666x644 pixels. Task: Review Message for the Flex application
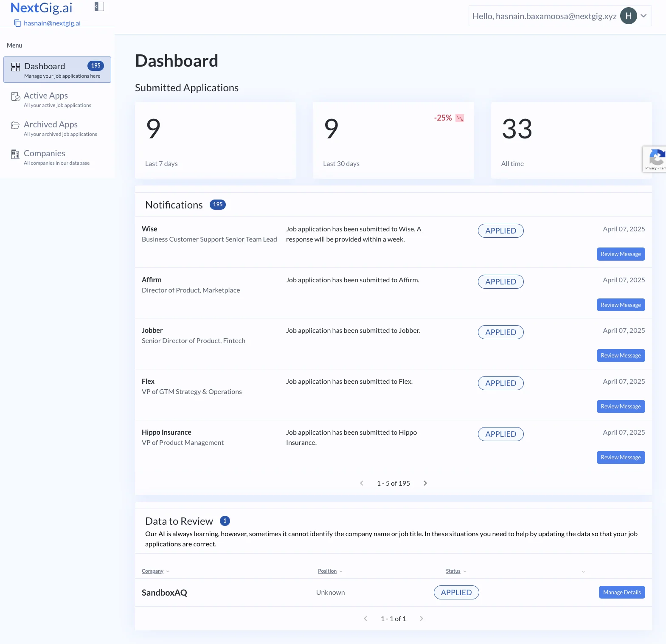pyautogui.click(x=621, y=406)
